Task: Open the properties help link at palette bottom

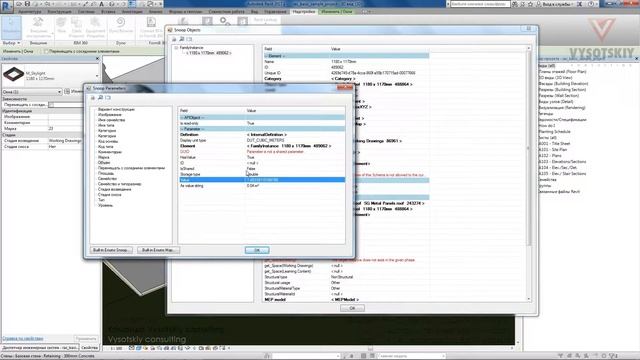Action: click(22, 338)
